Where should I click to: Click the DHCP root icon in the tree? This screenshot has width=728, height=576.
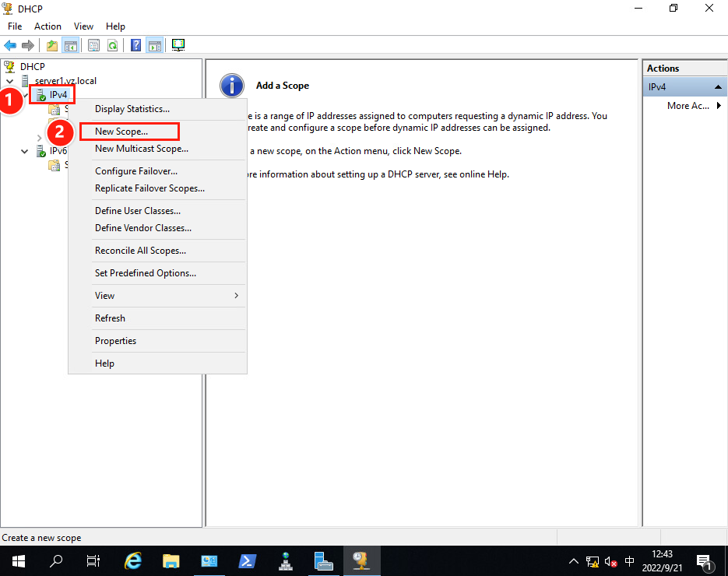pyautogui.click(x=9, y=67)
